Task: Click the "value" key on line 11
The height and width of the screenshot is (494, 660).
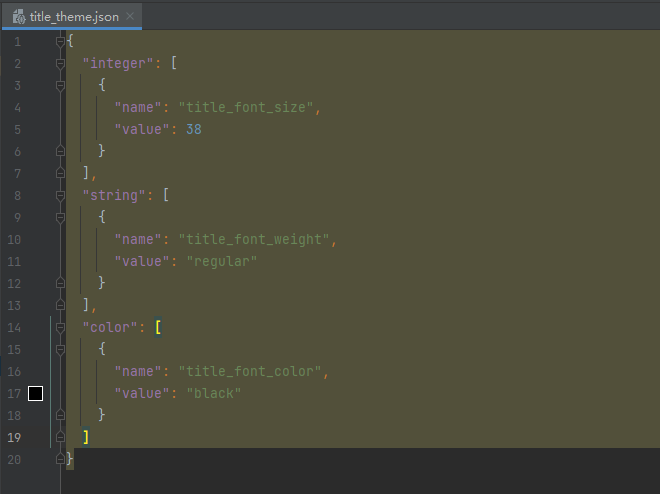Action: 142,261
